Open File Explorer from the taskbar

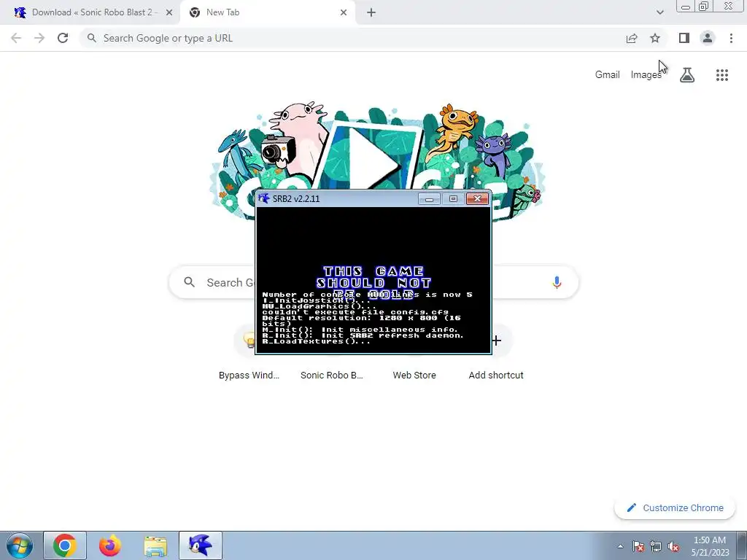click(x=155, y=545)
